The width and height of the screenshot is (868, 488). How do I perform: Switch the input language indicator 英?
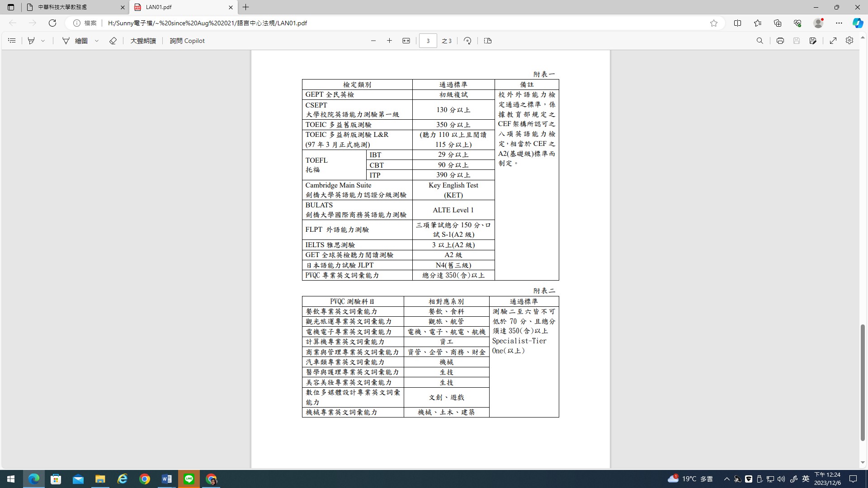[x=805, y=479]
